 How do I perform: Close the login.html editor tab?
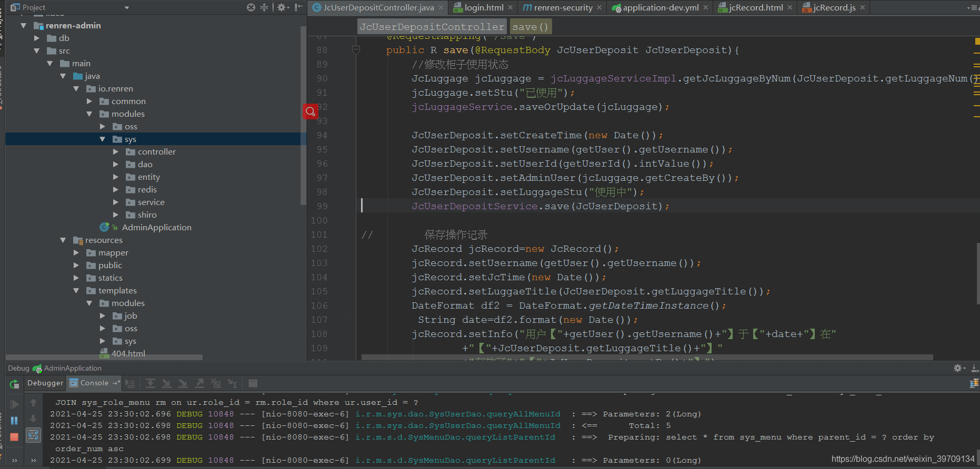coord(510,7)
